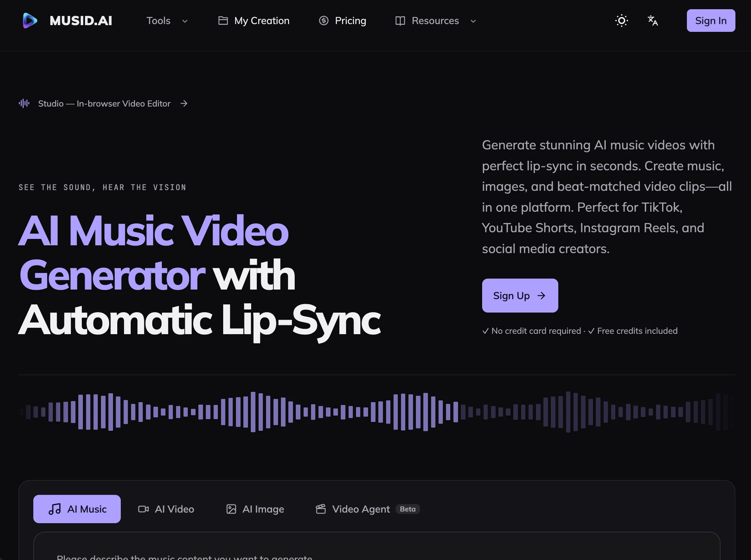Click 'SEE THE SOUND, HEAR THE VISION' tagline

[x=102, y=187]
